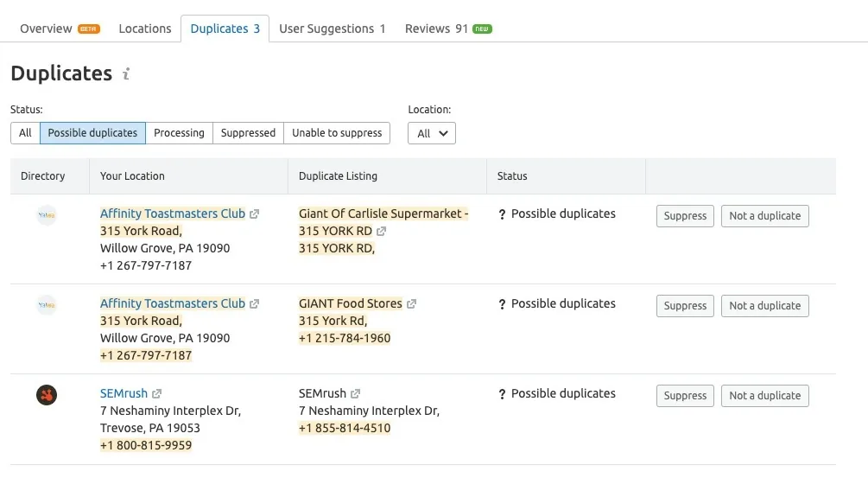Viewport: 868px width, 497px height.
Task: Open the Reviews tab
Action: pyautogui.click(x=448, y=29)
